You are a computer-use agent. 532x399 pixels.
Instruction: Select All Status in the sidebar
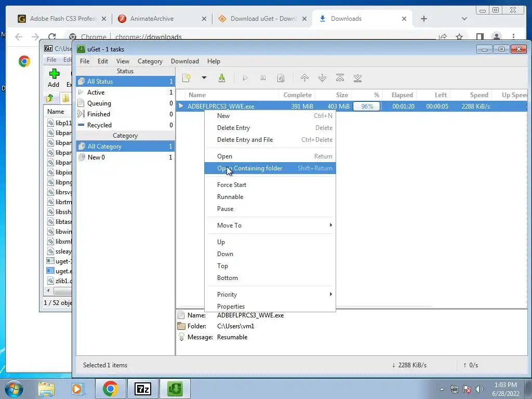click(126, 82)
